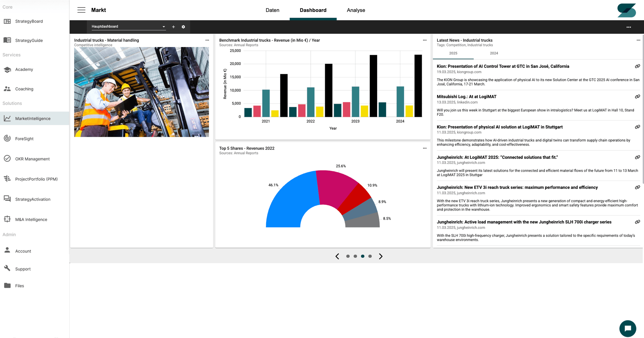The height and width of the screenshot is (338, 644).
Task: Select the ForeSight solution icon
Action: [24, 138]
